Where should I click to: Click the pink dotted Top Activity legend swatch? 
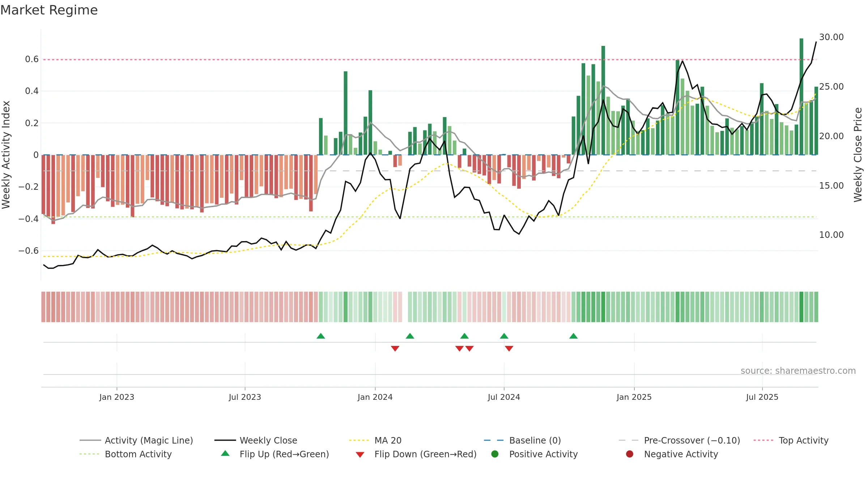pos(763,440)
